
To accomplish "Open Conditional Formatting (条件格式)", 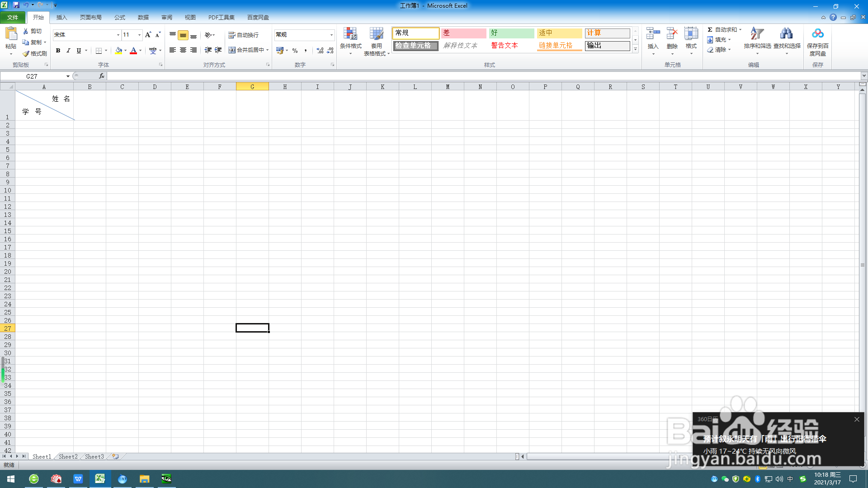I will click(x=351, y=41).
